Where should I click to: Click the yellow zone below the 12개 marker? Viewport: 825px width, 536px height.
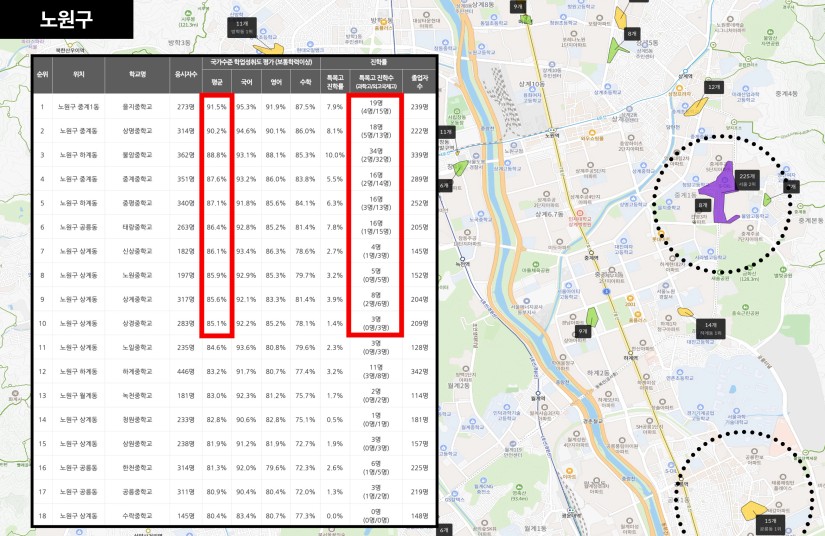pyautogui.click(x=696, y=107)
